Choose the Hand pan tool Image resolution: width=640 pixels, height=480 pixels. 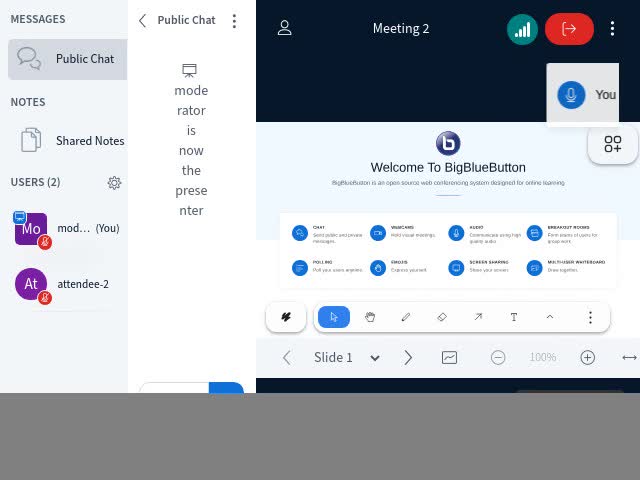pos(370,317)
